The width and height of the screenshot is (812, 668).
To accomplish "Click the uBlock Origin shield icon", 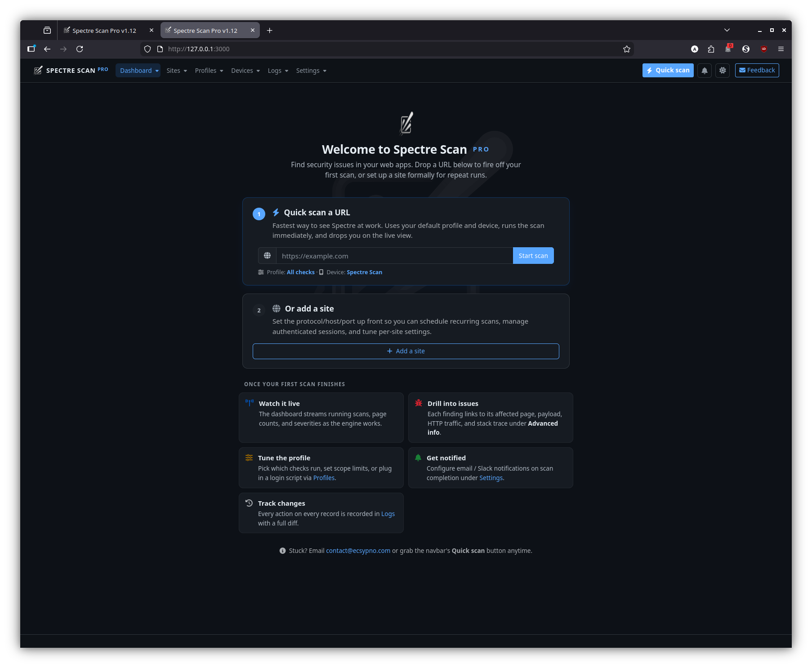I will click(763, 49).
